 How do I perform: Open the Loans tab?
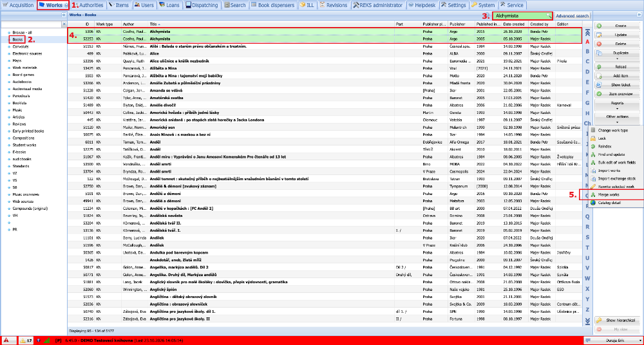169,5
